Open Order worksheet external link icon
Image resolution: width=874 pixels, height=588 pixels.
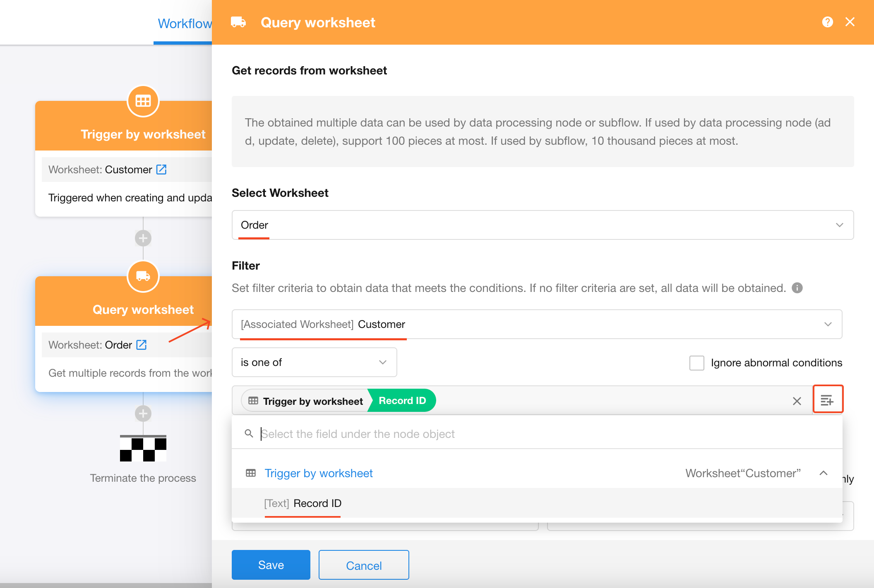(142, 345)
